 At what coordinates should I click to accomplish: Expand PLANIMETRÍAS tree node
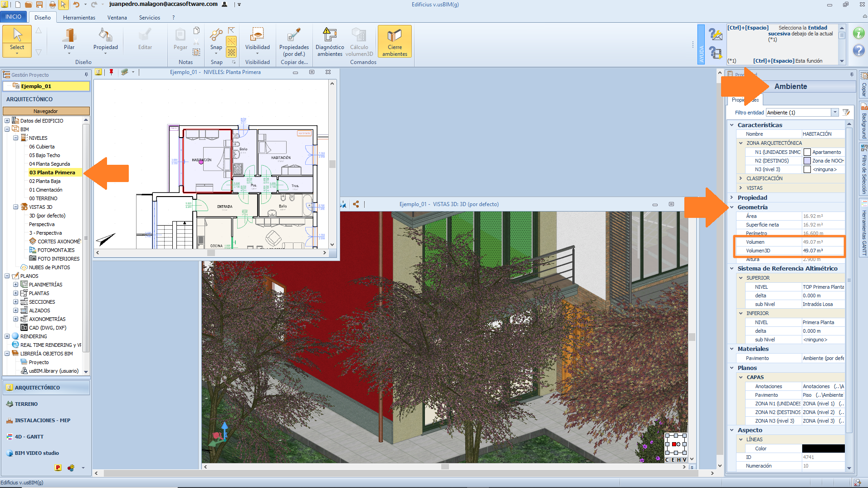[x=15, y=285]
